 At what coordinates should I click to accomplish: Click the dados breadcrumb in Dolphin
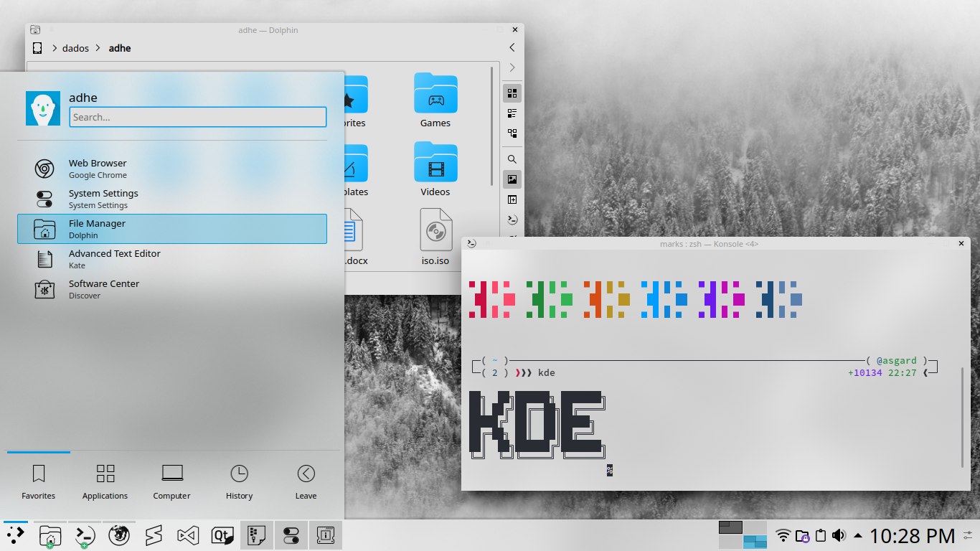pos(75,48)
